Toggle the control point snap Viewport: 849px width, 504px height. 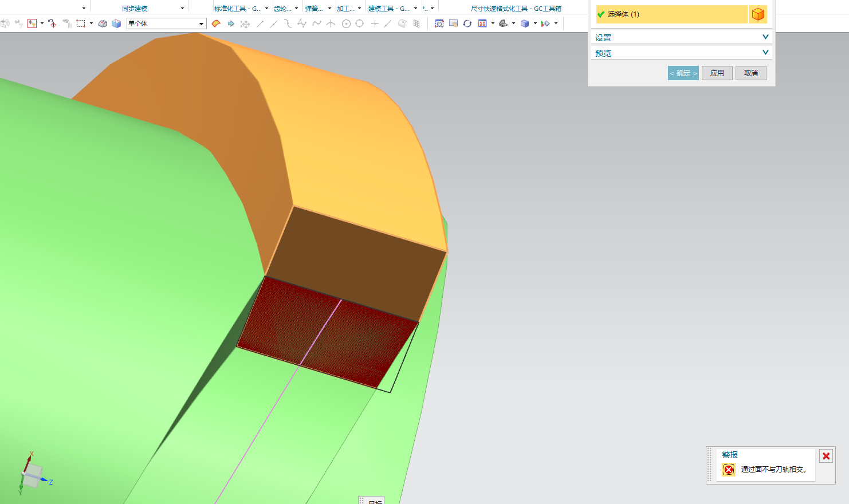(x=288, y=23)
